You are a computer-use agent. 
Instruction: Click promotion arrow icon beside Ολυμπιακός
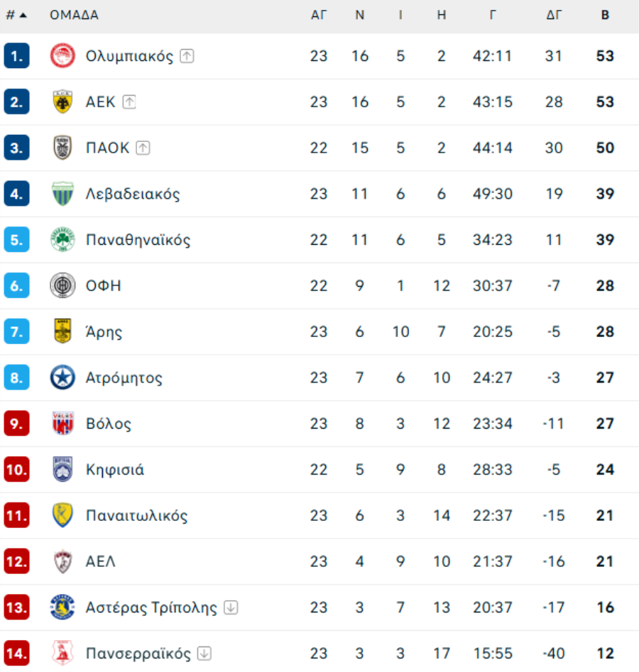tap(187, 56)
